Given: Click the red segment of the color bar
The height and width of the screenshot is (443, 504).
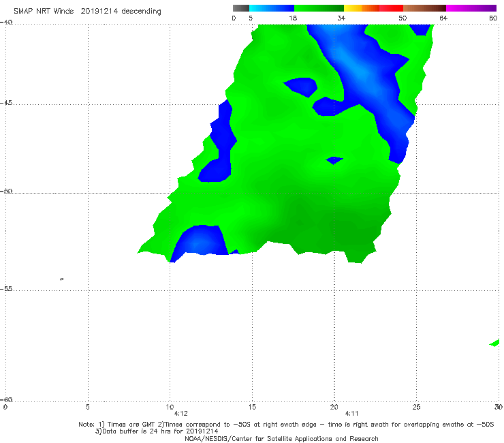Looking at the screenshot, I should (391, 8).
